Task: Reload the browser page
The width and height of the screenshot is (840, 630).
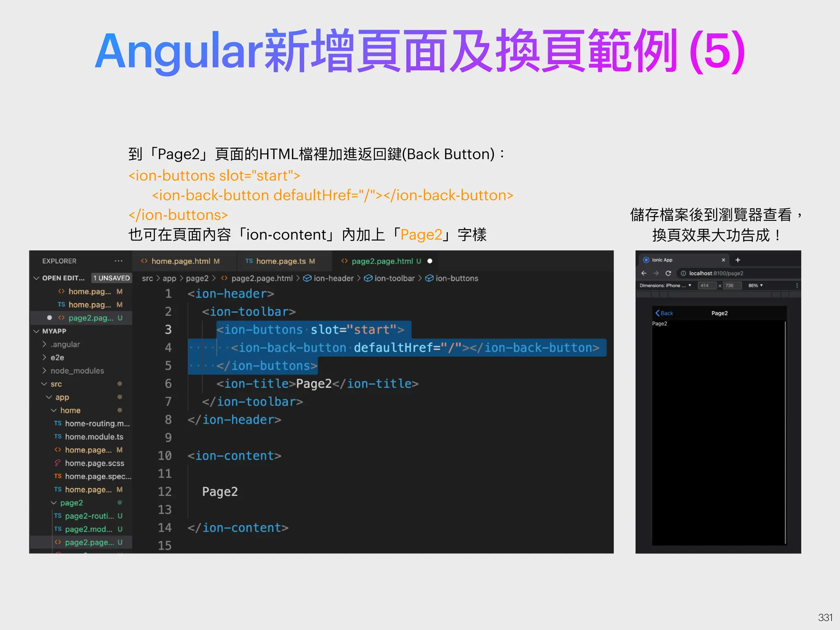Action: tap(668, 273)
